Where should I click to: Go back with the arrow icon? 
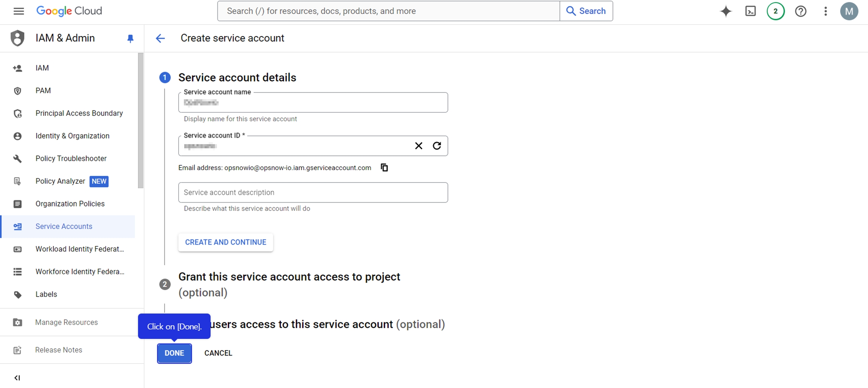pos(160,38)
